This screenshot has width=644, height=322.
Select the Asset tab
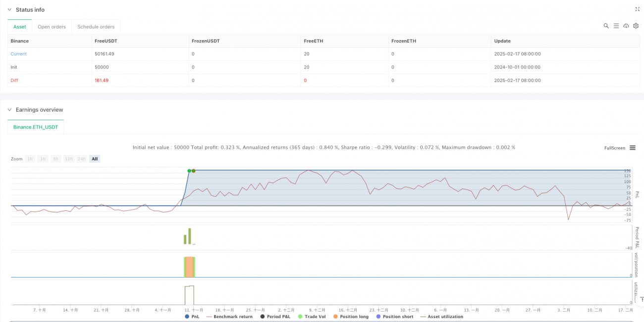[20, 27]
